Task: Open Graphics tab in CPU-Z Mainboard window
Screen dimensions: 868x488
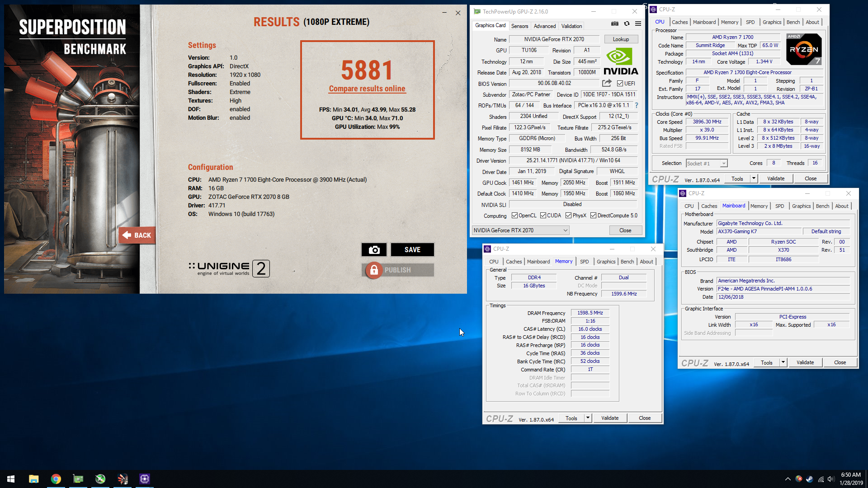Action: click(801, 206)
